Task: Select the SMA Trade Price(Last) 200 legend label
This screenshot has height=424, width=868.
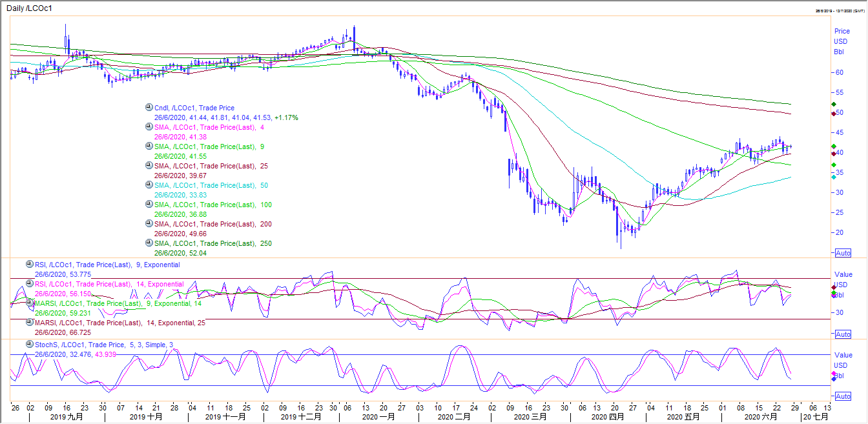Action: click(x=213, y=224)
